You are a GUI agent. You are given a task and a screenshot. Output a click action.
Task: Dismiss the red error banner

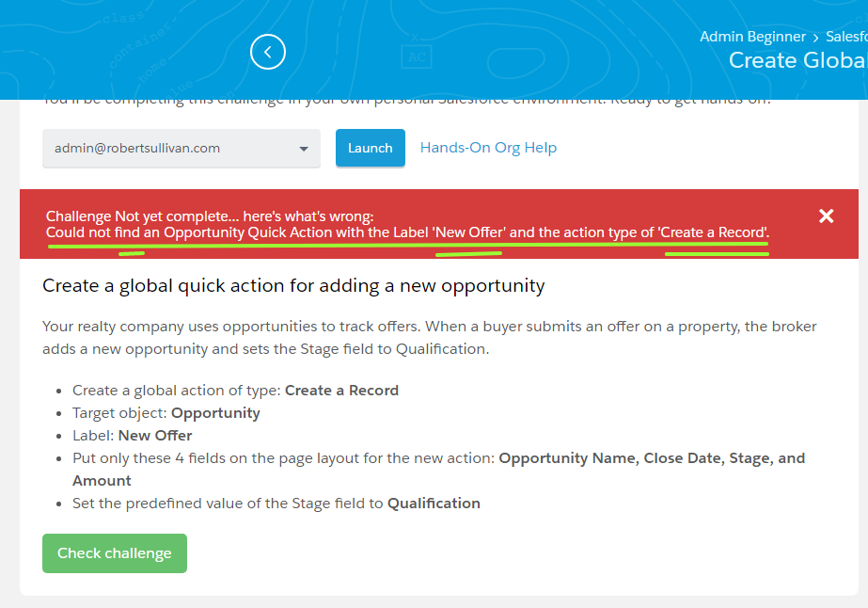tap(826, 216)
